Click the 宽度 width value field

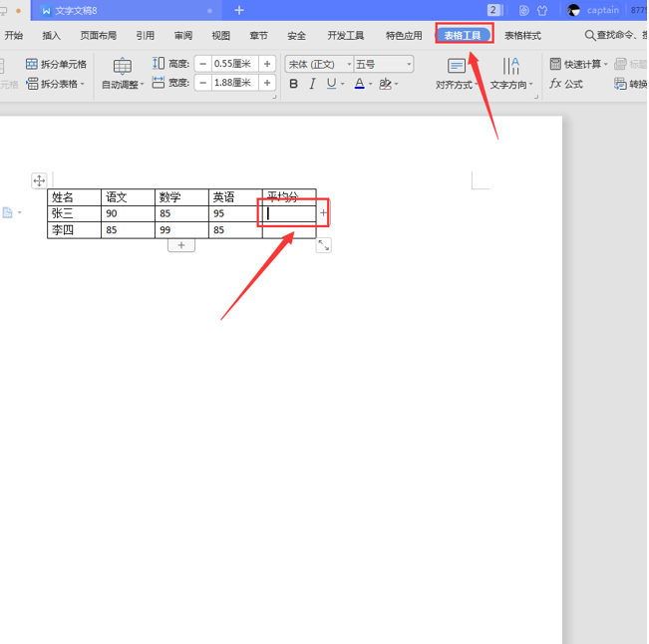[x=234, y=84]
